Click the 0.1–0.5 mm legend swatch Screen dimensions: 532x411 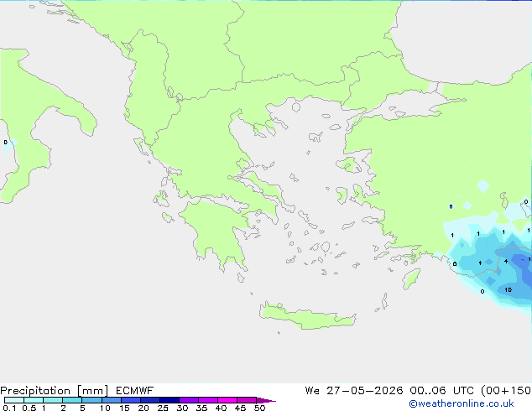click(14, 400)
